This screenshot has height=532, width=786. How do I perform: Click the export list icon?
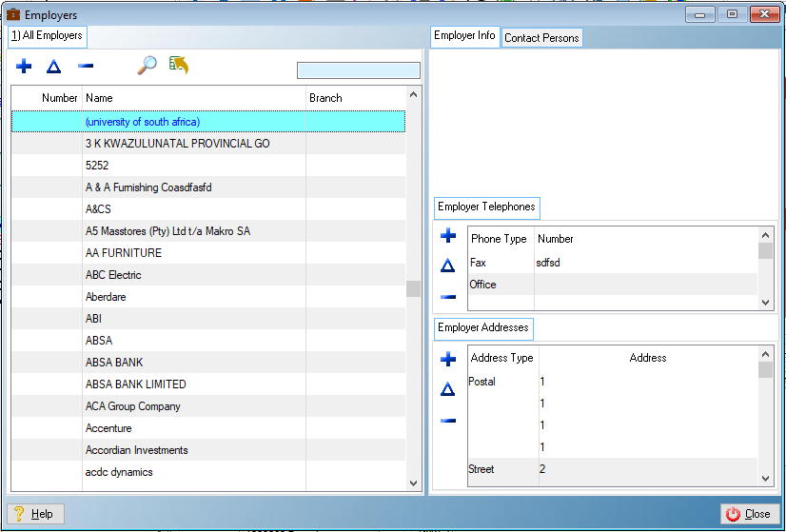179,65
